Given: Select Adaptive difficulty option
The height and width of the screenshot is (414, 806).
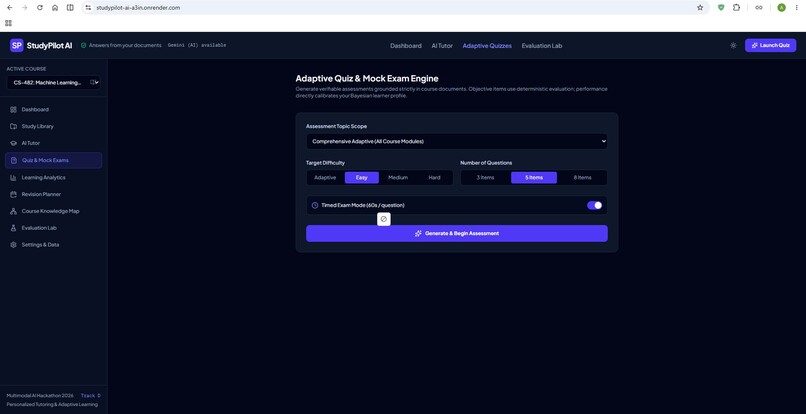Looking at the screenshot, I should pos(325,177).
